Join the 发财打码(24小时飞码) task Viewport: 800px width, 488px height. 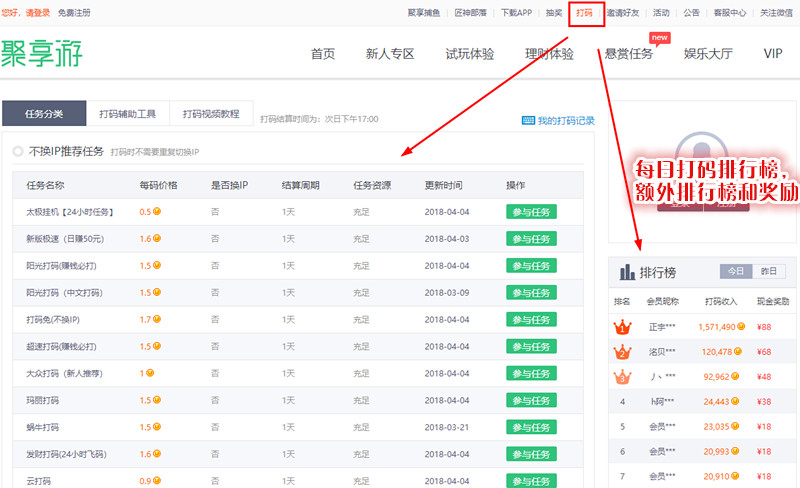tap(531, 454)
